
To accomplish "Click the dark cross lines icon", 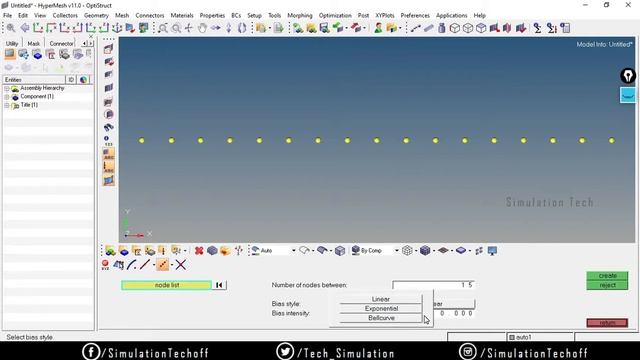I will (180, 265).
